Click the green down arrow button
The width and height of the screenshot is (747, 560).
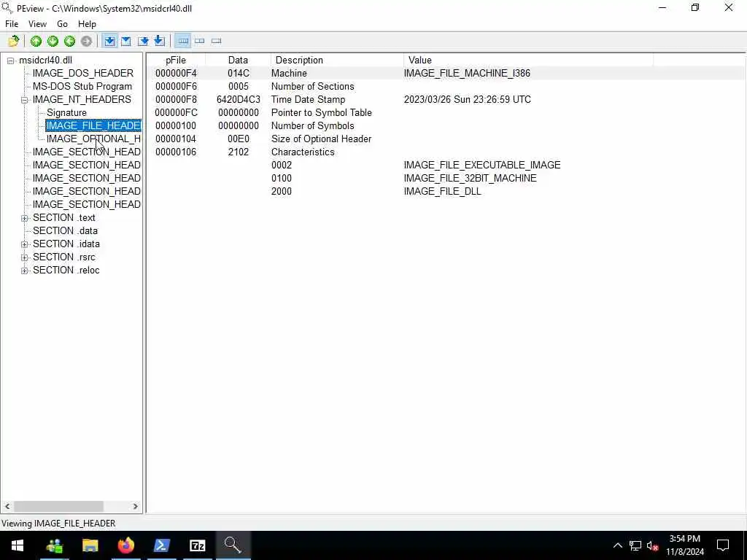point(53,41)
